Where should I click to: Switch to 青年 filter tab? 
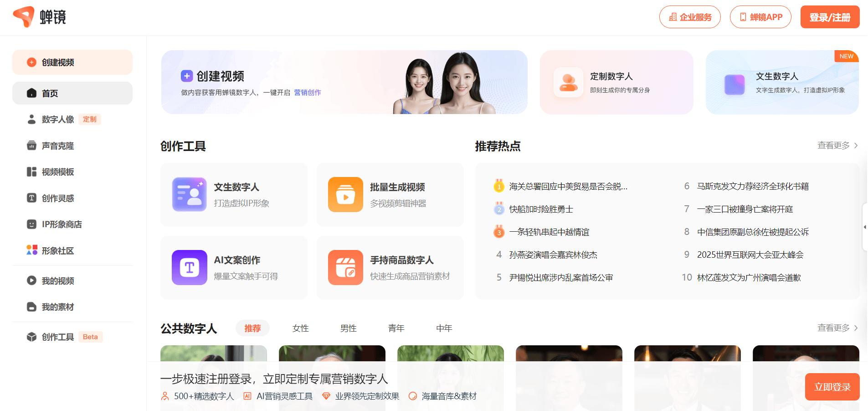tap(396, 328)
